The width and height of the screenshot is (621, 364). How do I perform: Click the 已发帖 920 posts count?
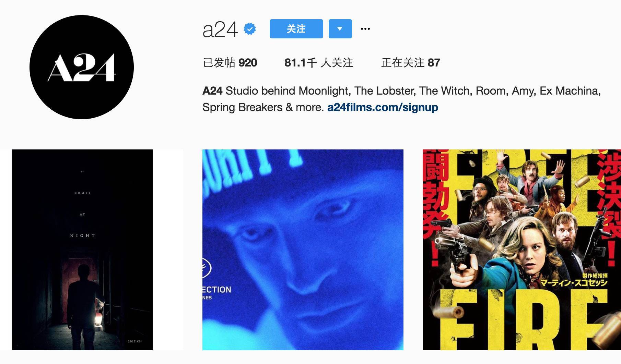pyautogui.click(x=230, y=63)
